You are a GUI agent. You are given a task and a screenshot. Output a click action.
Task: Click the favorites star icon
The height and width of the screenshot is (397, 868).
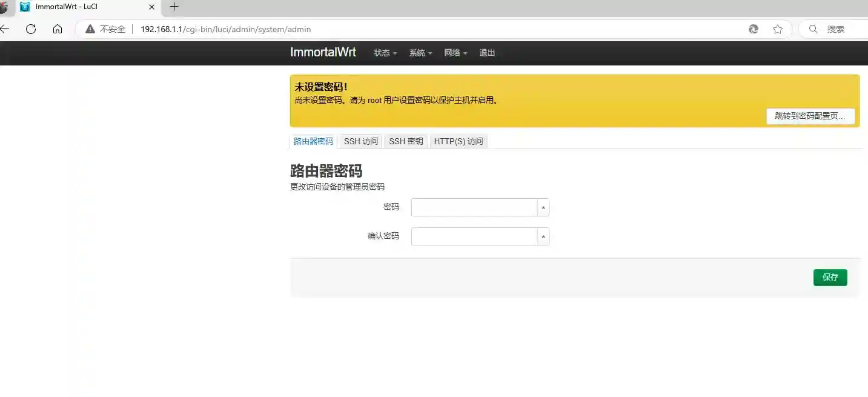pos(778,28)
